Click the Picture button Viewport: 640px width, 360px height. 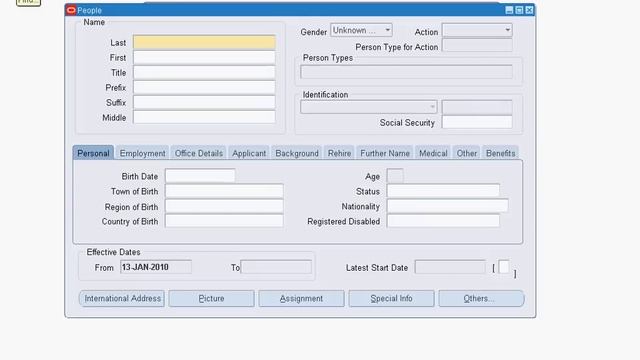[x=211, y=298]
